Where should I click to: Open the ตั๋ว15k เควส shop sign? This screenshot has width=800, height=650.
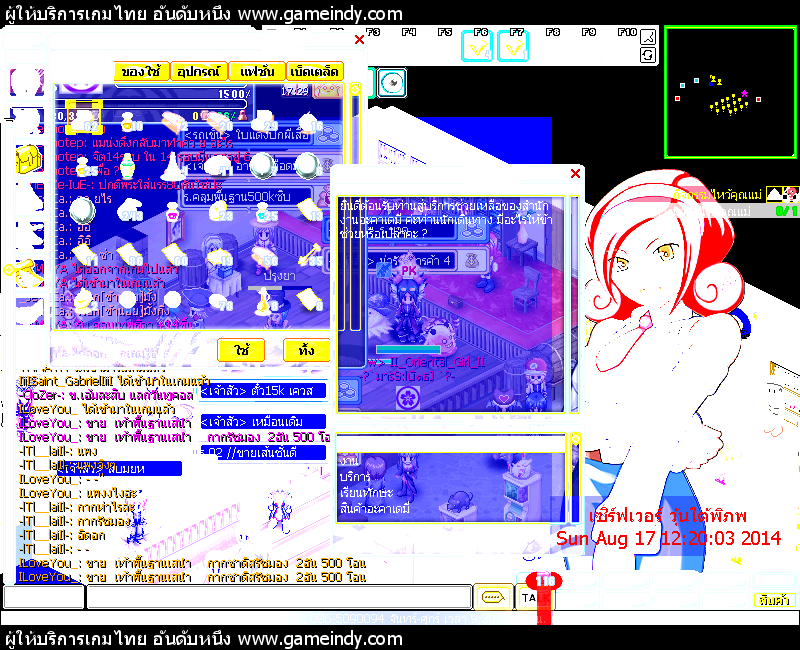pyautogui.click(x=263, y=391)
